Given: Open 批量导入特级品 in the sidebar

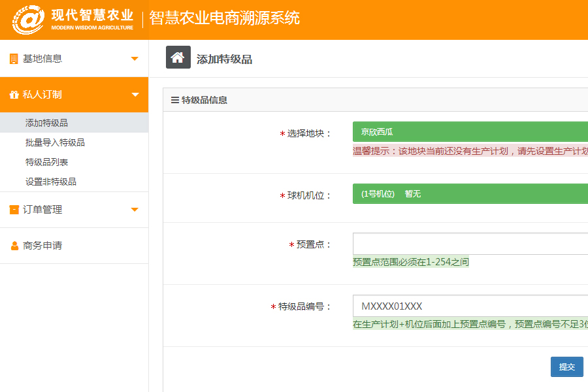Looking at the screenshot, I should coord(55,142).
